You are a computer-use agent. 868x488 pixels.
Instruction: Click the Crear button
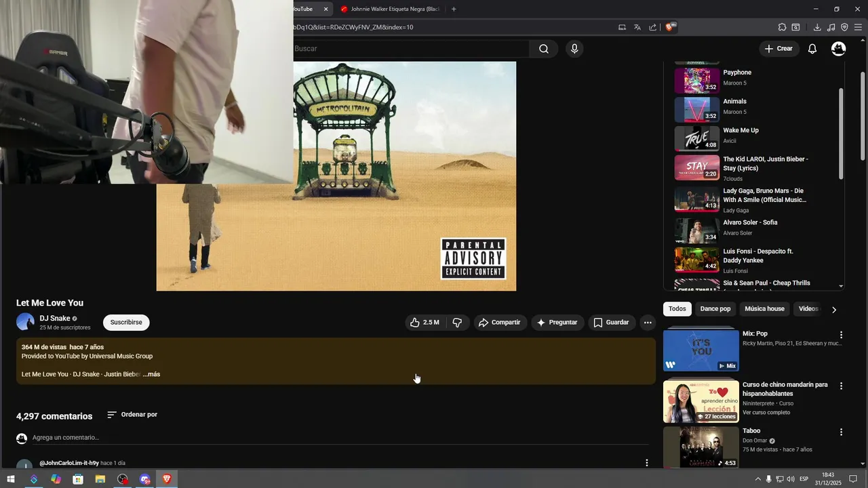point(778,49)
